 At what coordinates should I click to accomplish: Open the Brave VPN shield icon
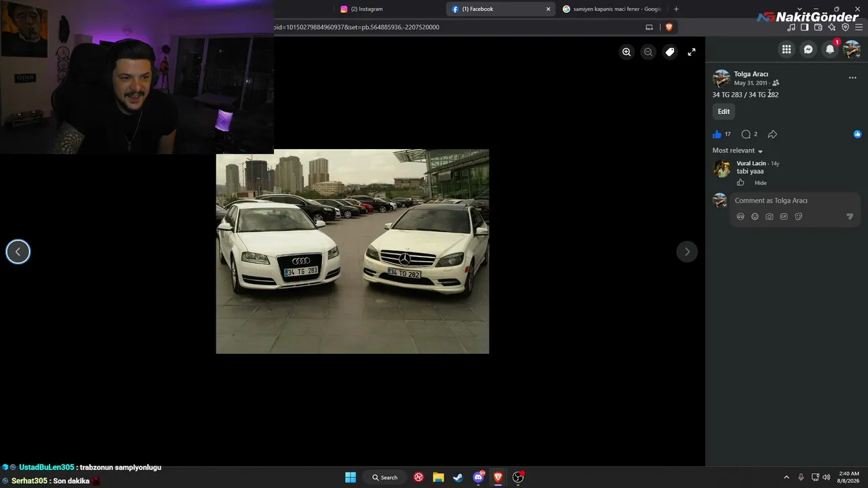(846, 27)
